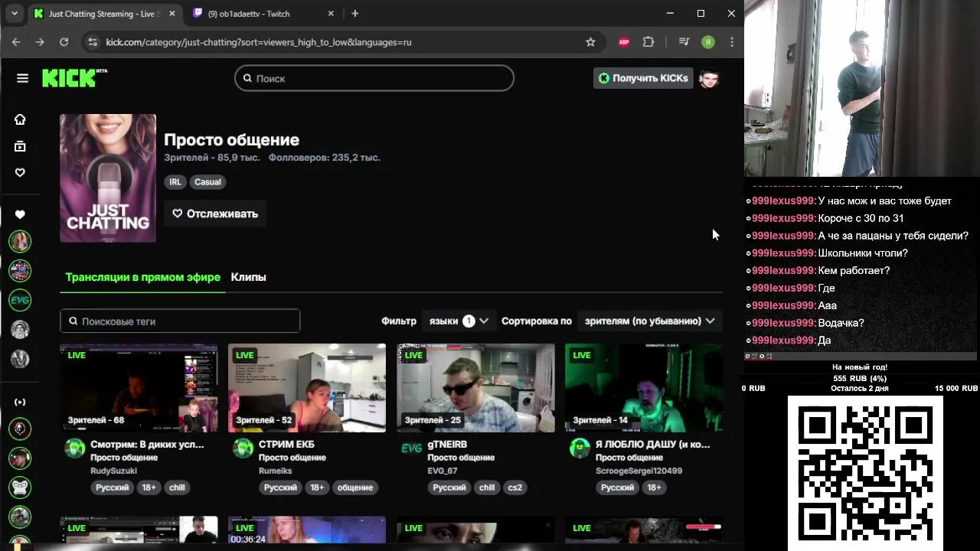Click the EVG avatar beside gTNEIRB
Viewport: 980px width, 551px height.
[x=411, y=448]
